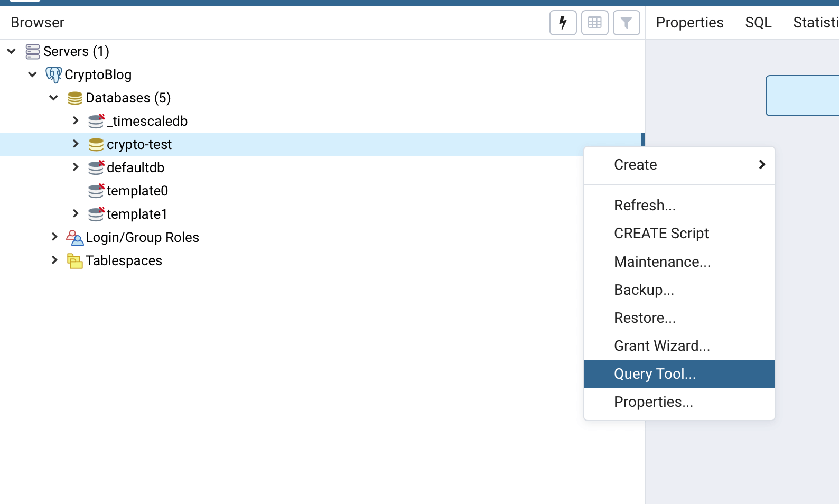Select Backup... in the context menu
Screen dimensions: 839x504
click(x=644, y=290)
